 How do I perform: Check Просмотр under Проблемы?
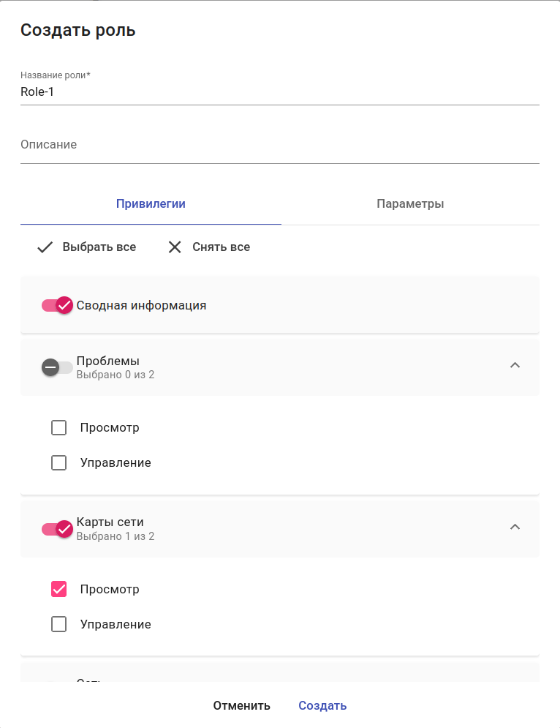tap(59, 428)
